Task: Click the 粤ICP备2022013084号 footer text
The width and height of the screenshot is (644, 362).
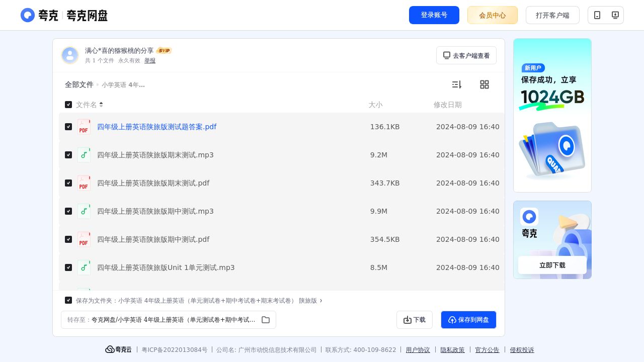Action: click(175, 350)
